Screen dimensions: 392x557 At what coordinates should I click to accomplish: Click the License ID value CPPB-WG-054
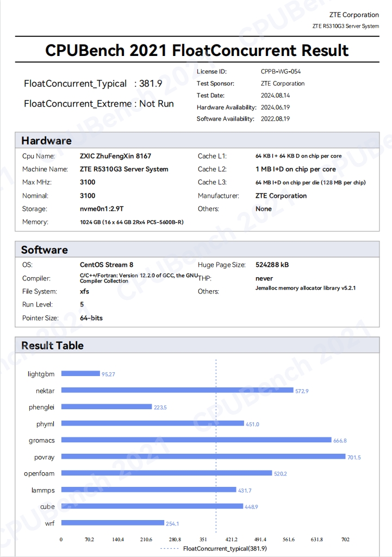[x=281, y=71]
